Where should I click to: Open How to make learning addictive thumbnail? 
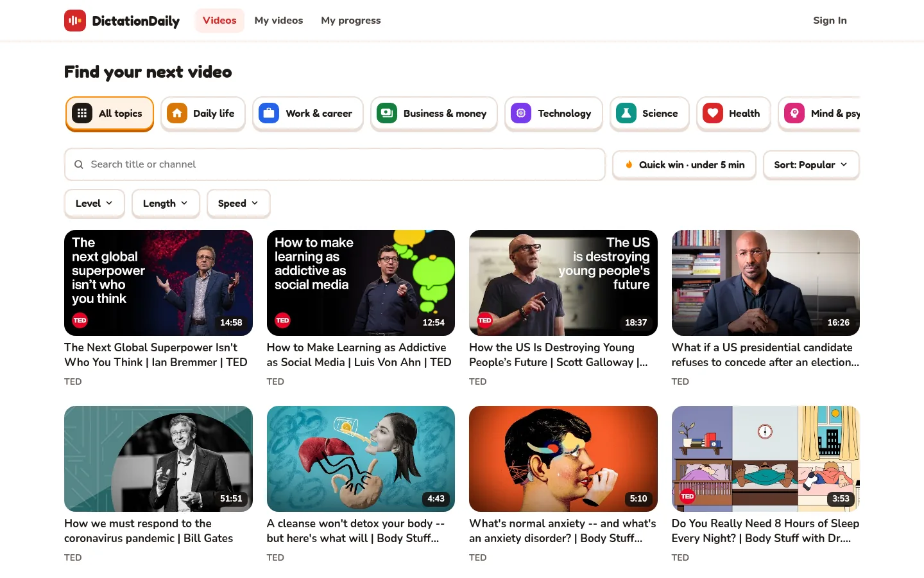tap(361, 283)
